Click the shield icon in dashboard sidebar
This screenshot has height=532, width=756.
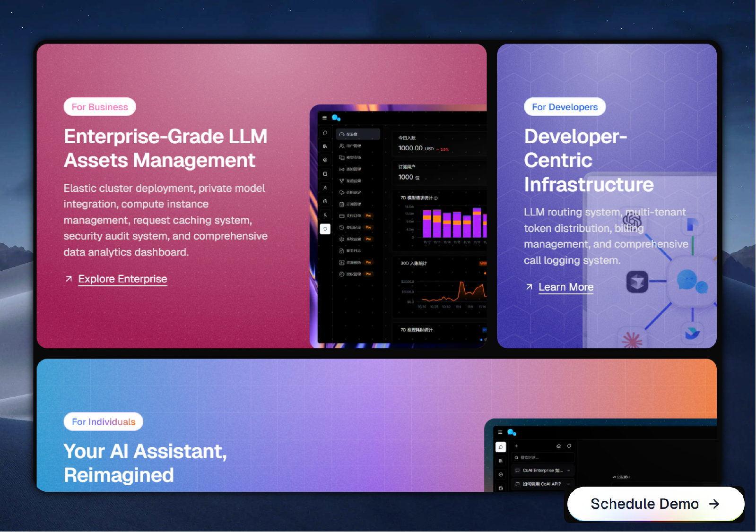click(325, 229)
